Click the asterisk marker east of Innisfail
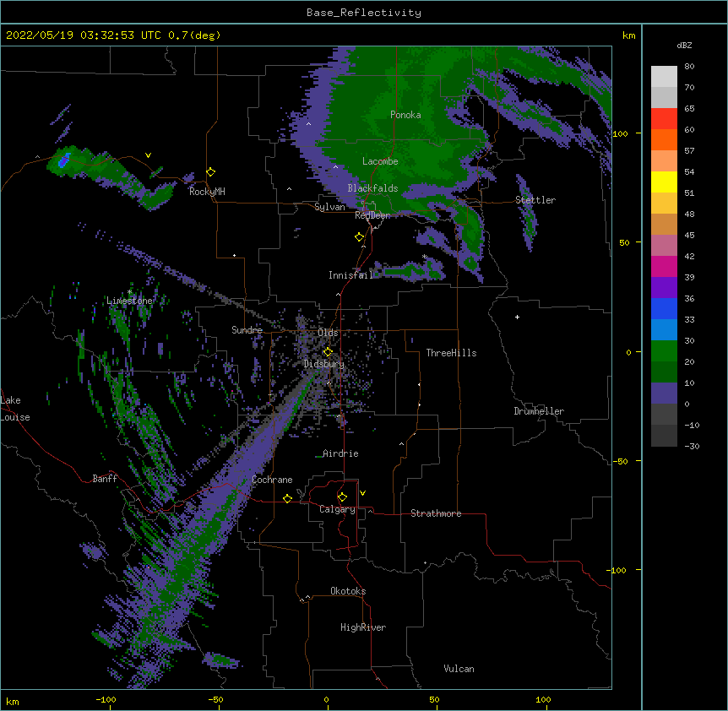The height and width of the screenshot is (711, 728). tap(424, 257)
